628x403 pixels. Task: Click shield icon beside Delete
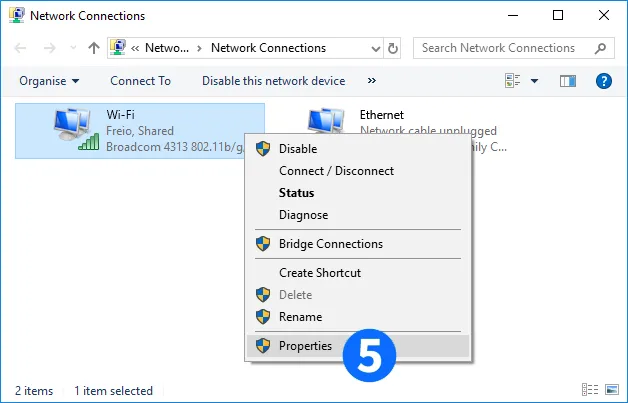(263, 294)
